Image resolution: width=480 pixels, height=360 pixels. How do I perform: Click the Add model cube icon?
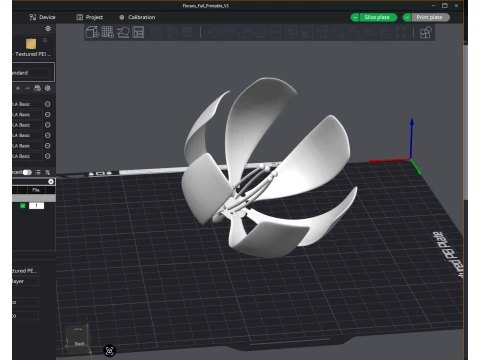tap(92, 32)
